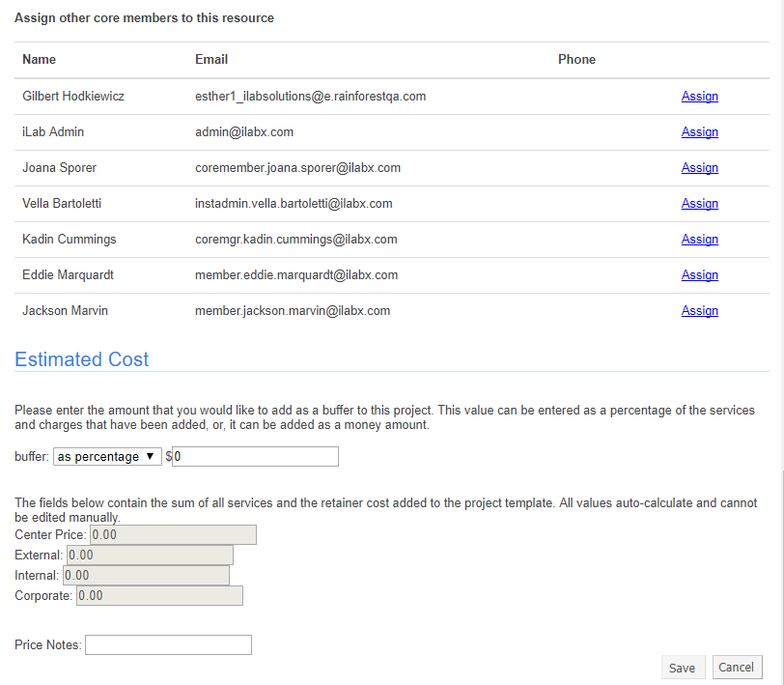
Task: Assign Kadin Cummings to the resource
Action: click(x=699, y=240)
